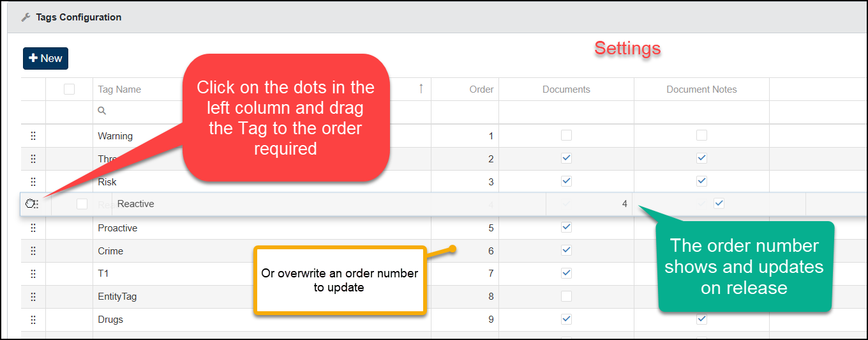The width and height of the screenshot is (868, 340).
Task: Click the wrench icon beside Tags Configuration
Action: 26,17
